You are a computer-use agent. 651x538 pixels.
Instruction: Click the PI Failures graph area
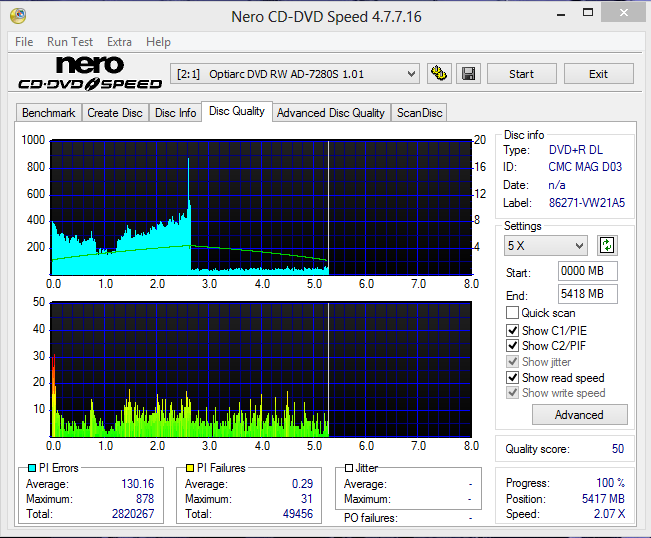[x=261, y=369]
